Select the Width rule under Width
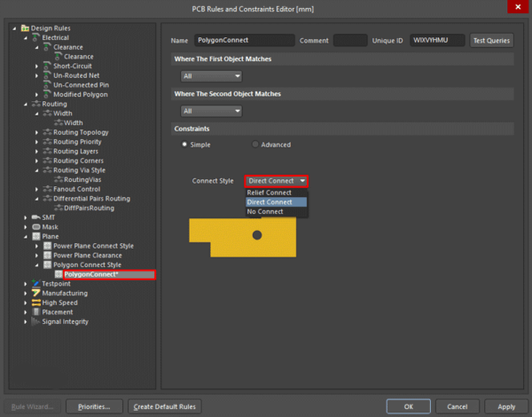The width and height of the screenshot is (532, 417). coord(74,122)
